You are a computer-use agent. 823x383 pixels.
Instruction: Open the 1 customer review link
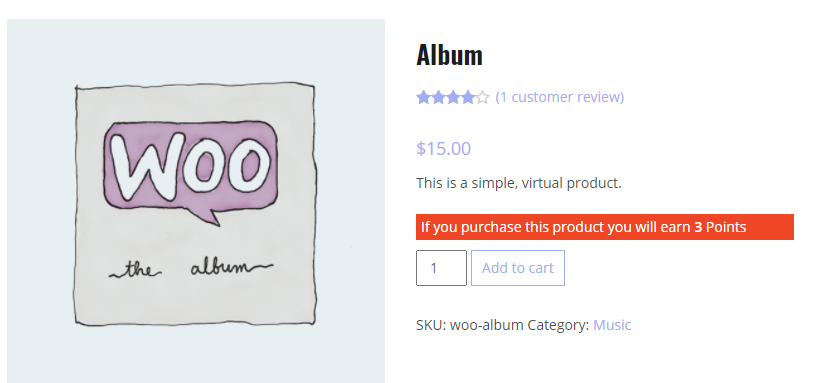[x=560, y=97]
